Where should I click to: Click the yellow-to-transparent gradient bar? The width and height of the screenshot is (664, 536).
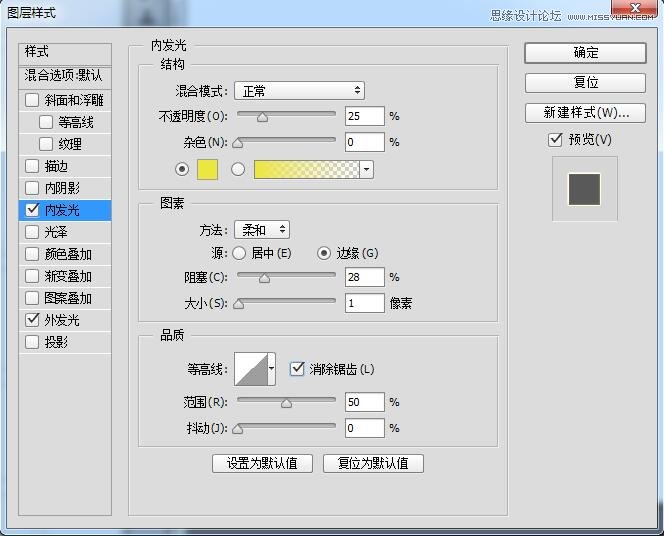(306, 169)
